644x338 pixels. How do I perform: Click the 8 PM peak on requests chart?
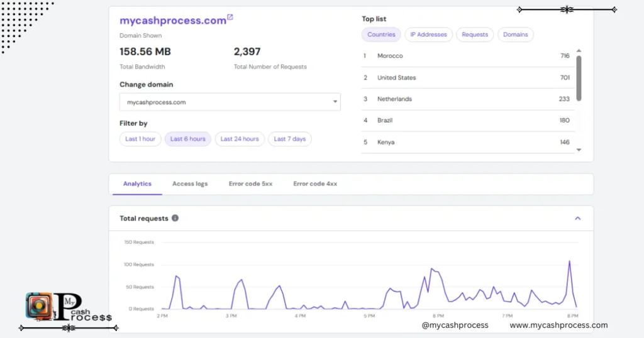point(569,261)
